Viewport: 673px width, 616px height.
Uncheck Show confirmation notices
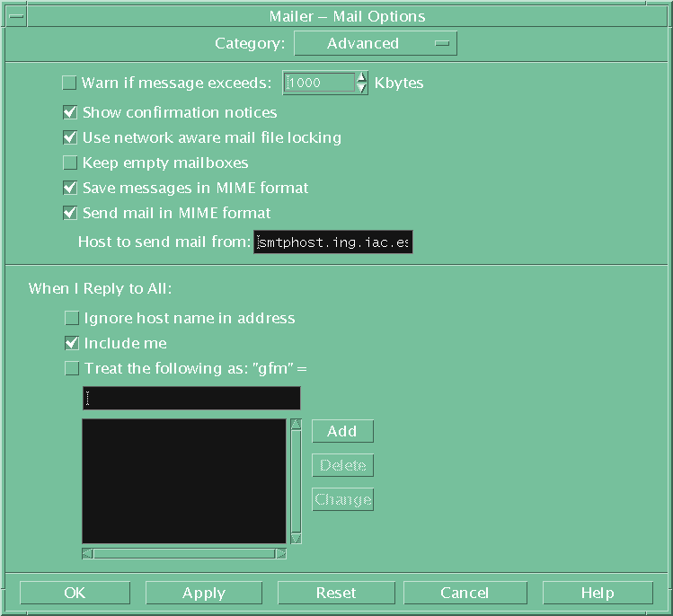click(69, 113)
